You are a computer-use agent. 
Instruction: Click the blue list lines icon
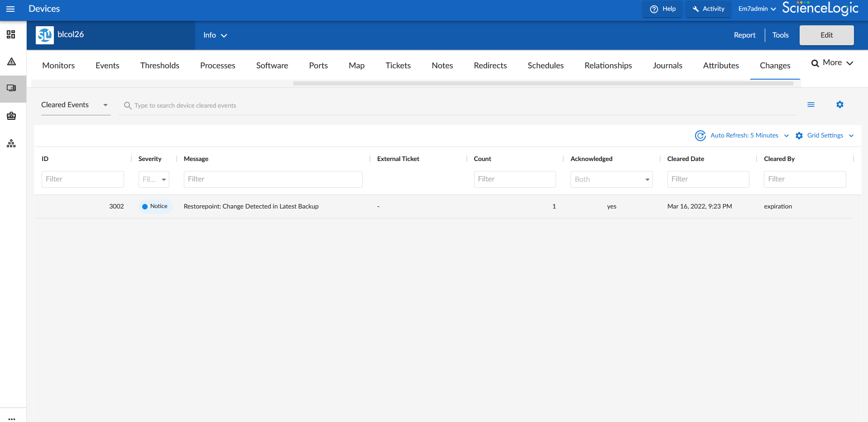tap(810, 104)
